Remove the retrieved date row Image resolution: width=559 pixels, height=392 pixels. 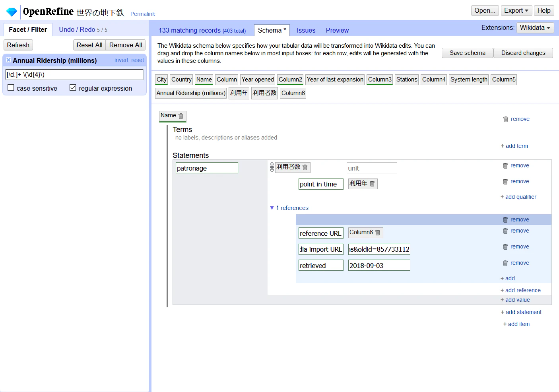click(516, 263)
